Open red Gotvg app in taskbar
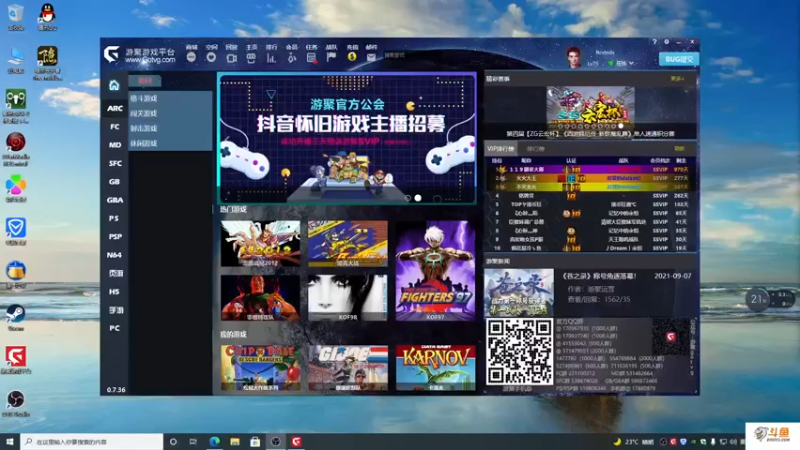The width and height of the screenshot is (800, 450). coord(296,441)
